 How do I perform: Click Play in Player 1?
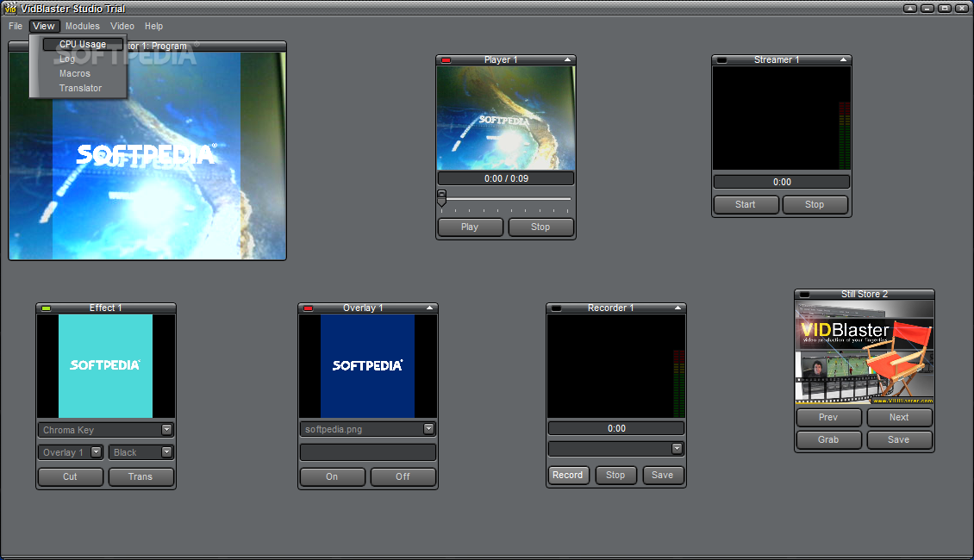point(471,227)
